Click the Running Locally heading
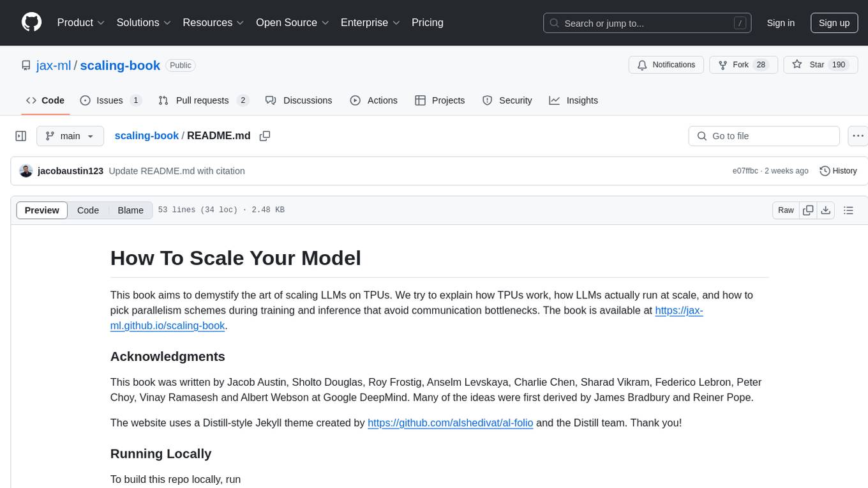This screenshot has width=868, height=488. tap(161, 454)
